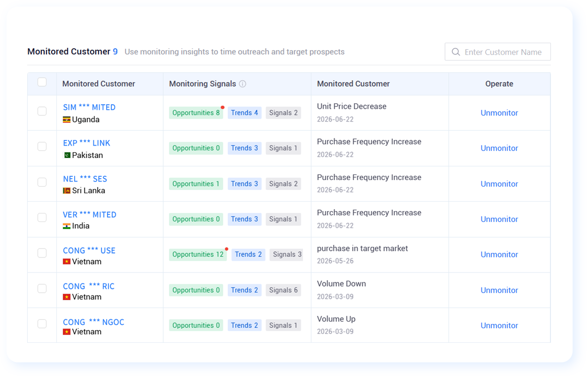Screen dimensions: 588x378
Task: Check the CONG *** NGOC row checkbox
Action: [x=42, y=324]
